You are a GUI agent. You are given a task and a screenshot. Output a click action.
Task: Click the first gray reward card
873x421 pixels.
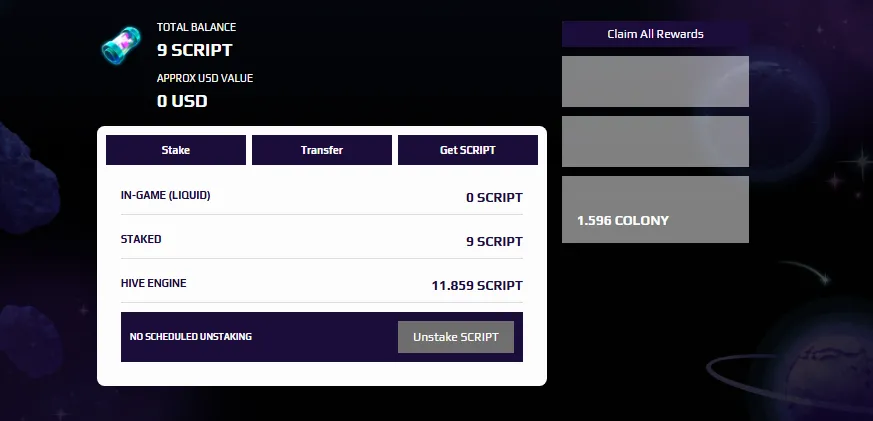655,81
